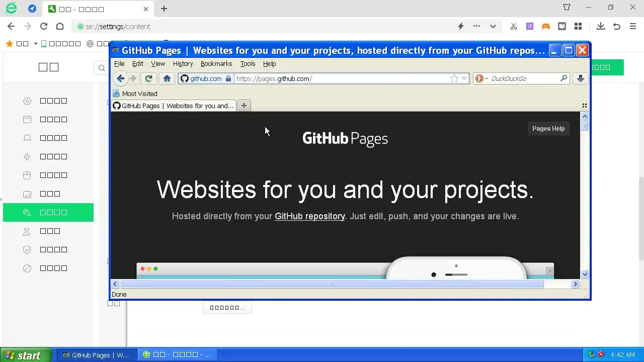Expand the URL history dropdown arrow
This screenshot has height=362, width=644.
464,79
